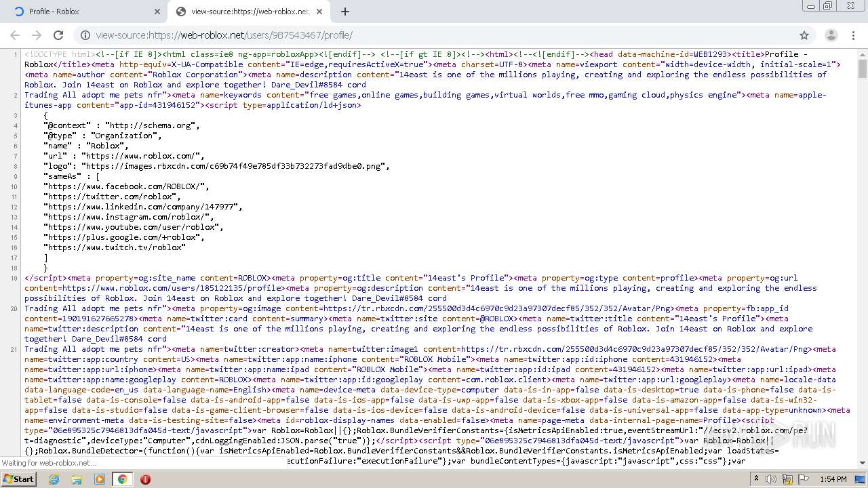Open the red security icon in taskbar
The width and height of the screenshot is (868, 488).
[145, 479]
